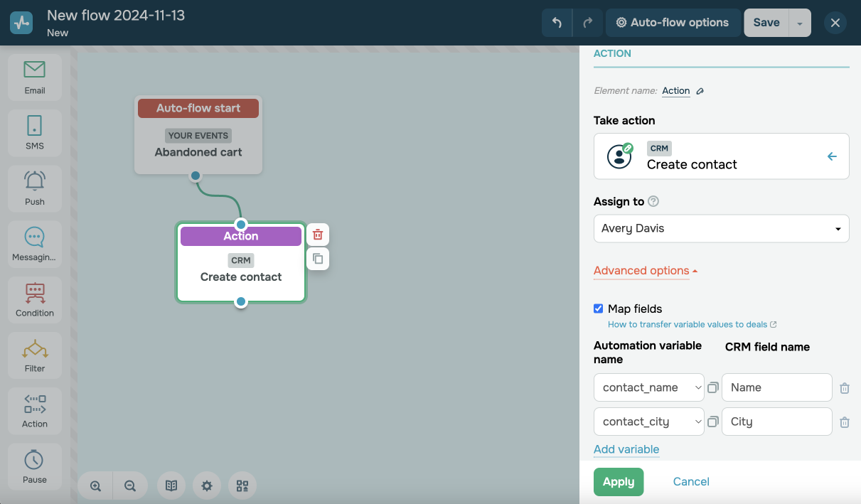Zoom in on the canvas
Image resolution: width=861 pixels, height=504 pixels.
[x=95, y=486]
